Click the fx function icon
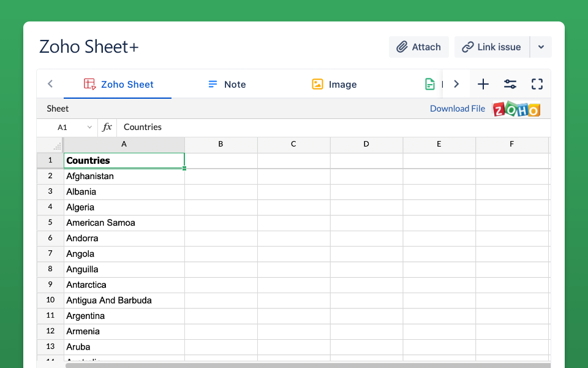The height and width of the screenshot is (368, 588). pos(107,128)
